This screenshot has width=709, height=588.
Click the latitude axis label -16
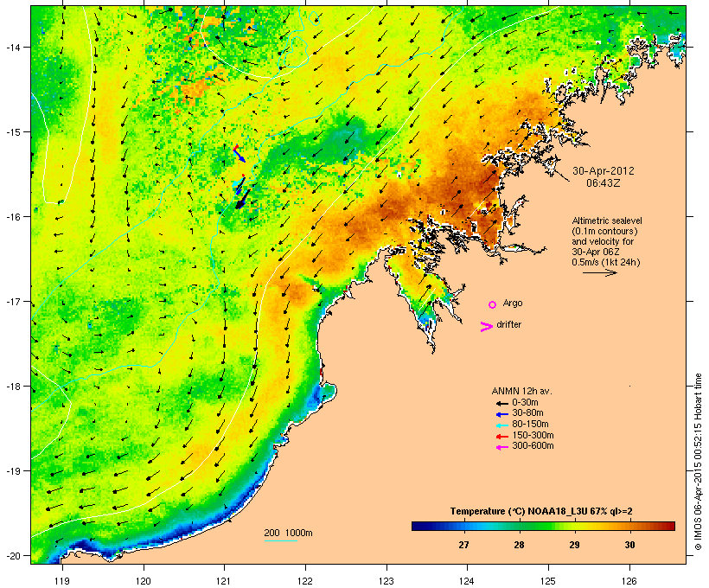[12, 217]
